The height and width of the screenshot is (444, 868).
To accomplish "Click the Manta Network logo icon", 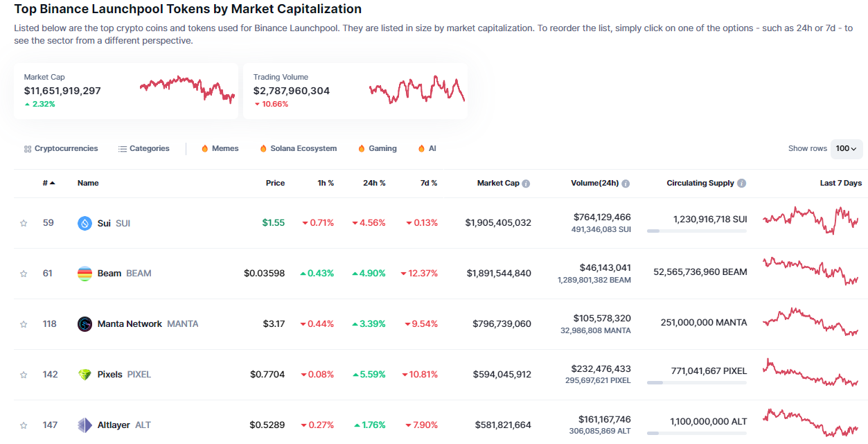I will pos(85,324).
